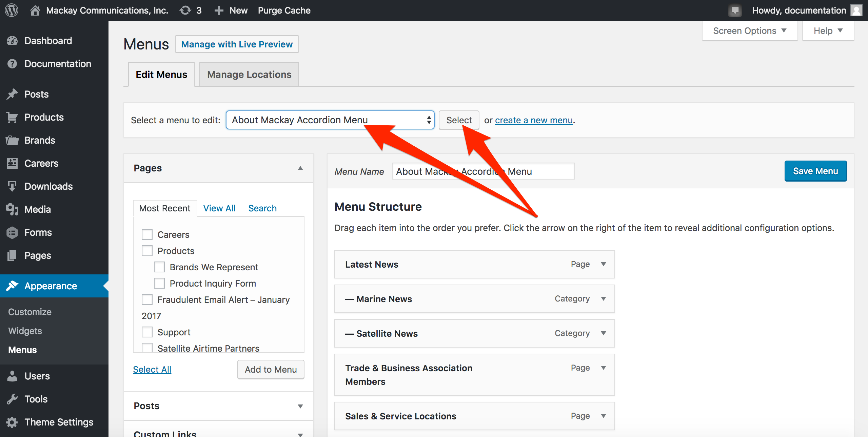This screenshot has width=868, height=437.
Task: Collapse the Pages metabox arrow
Action: tap(300, 168)
